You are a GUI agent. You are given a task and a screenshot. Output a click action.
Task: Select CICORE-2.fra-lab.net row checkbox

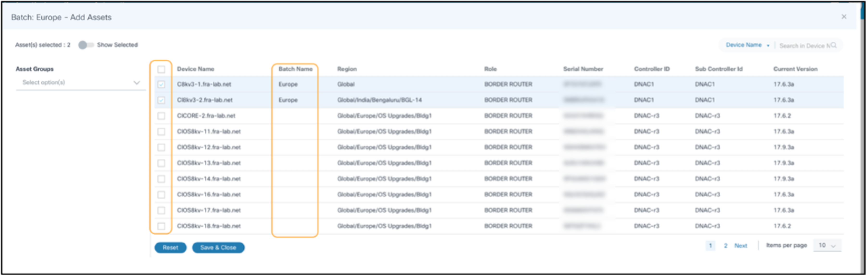pos(161,116)
